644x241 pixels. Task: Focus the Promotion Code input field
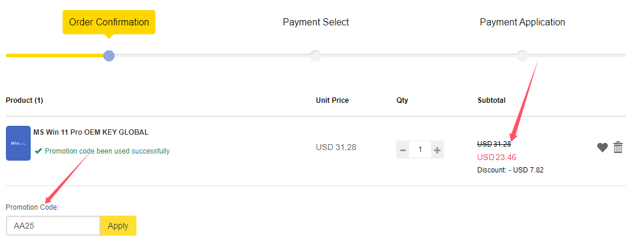pos(53,226)
